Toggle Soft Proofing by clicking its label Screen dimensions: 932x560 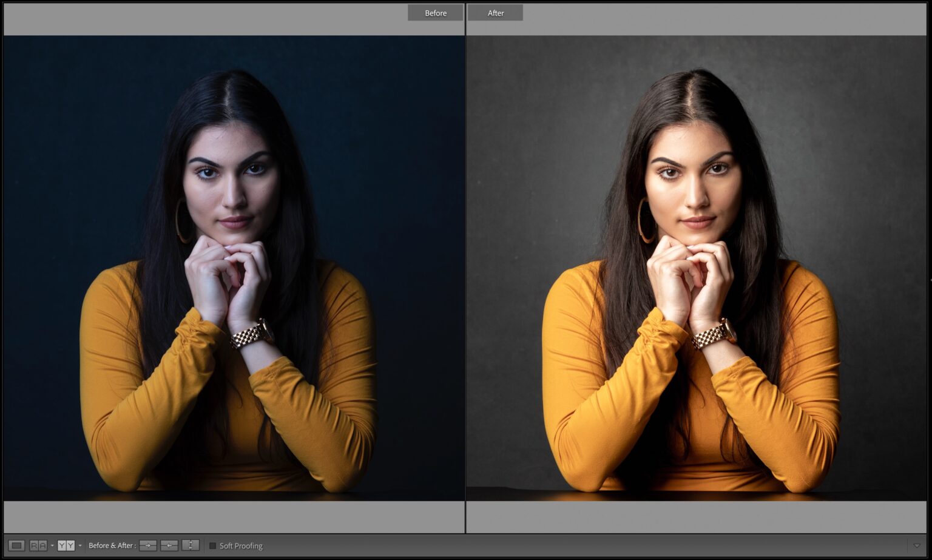click(241, 545)
